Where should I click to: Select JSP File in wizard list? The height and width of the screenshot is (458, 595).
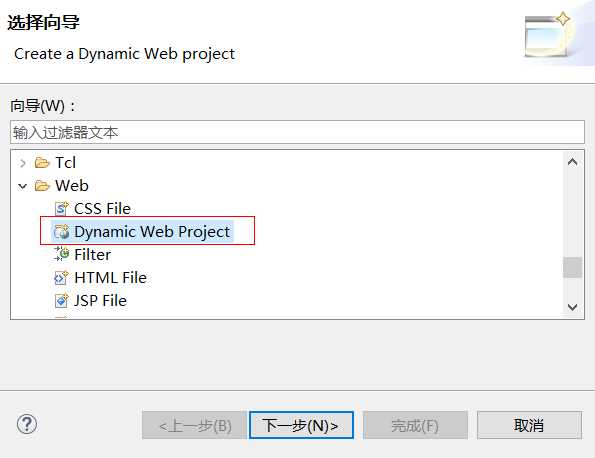(x=100, y=301)
